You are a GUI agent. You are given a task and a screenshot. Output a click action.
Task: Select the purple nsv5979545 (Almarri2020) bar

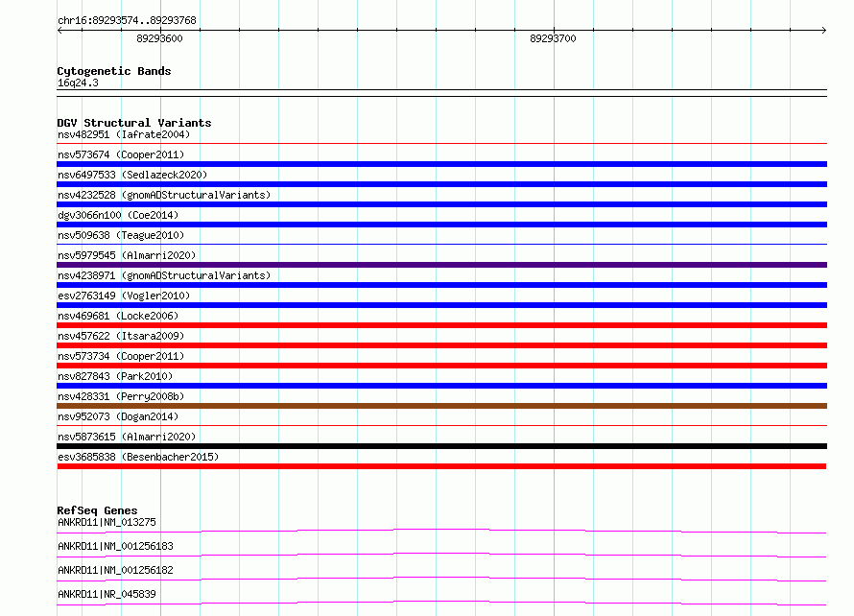pos(441,265)
